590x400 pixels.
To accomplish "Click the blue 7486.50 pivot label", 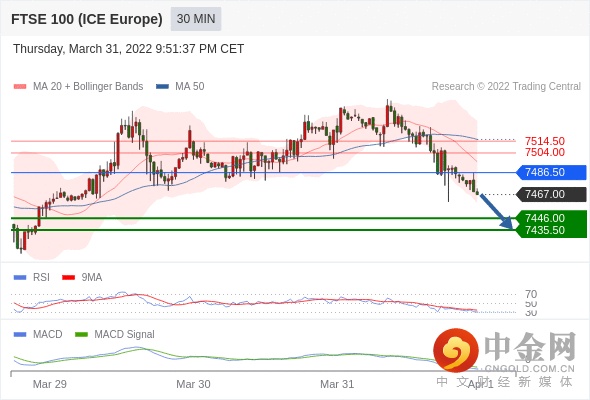I will pos(551,172).
